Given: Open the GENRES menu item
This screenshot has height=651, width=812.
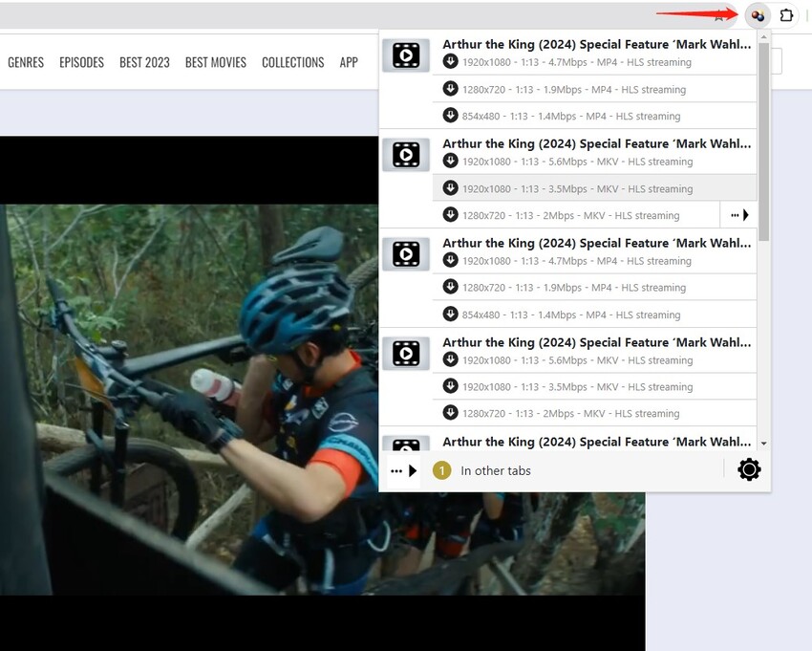Looking at the screenshot, I should (26, 62).
